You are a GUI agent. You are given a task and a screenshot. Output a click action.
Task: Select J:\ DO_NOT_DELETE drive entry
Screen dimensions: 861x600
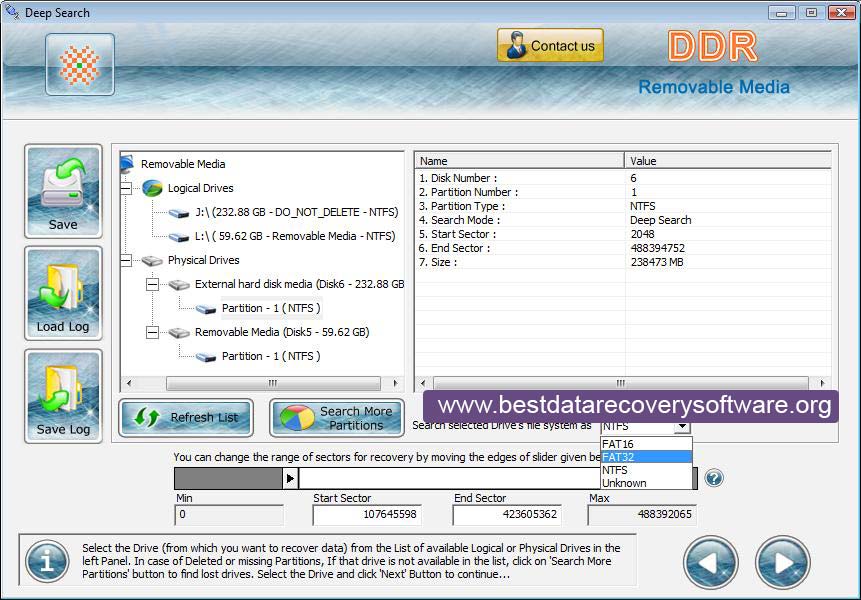tap(297, 212)
